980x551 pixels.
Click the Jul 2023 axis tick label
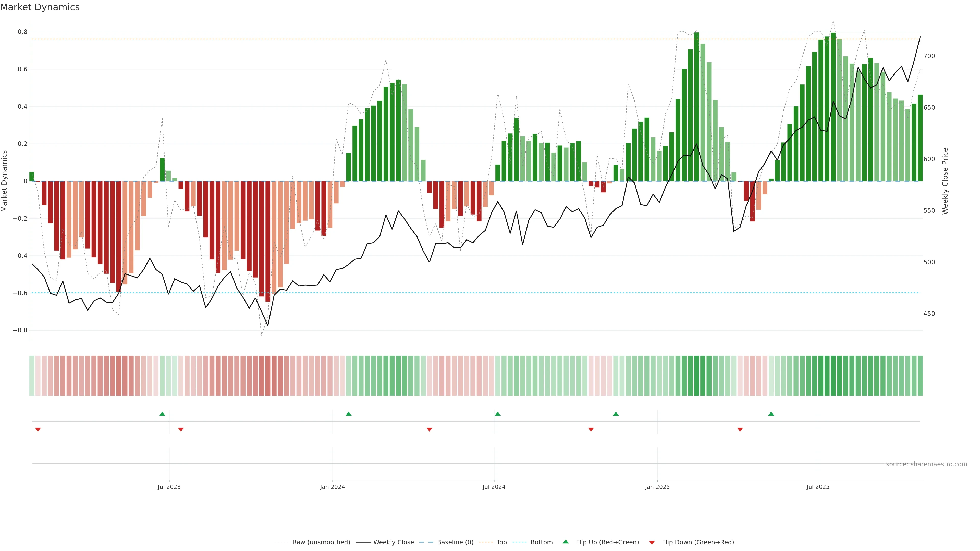[169, 487]
